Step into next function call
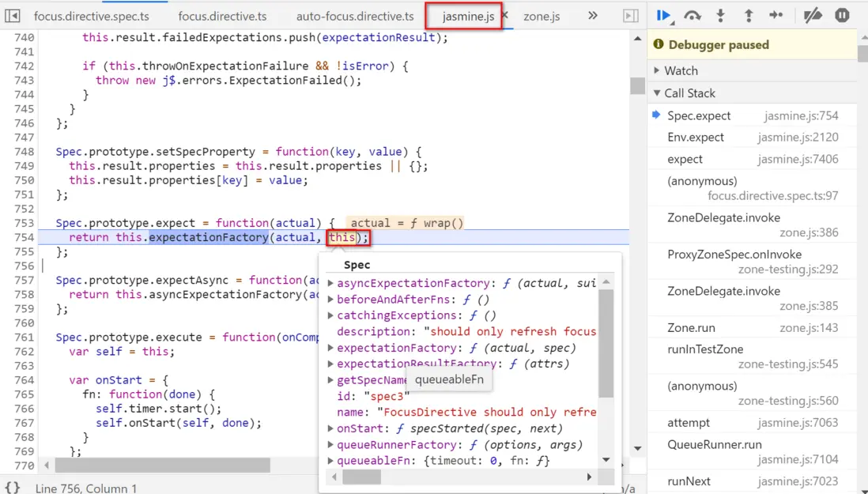This screenshot has width=868, height=494. pos(720,15)
